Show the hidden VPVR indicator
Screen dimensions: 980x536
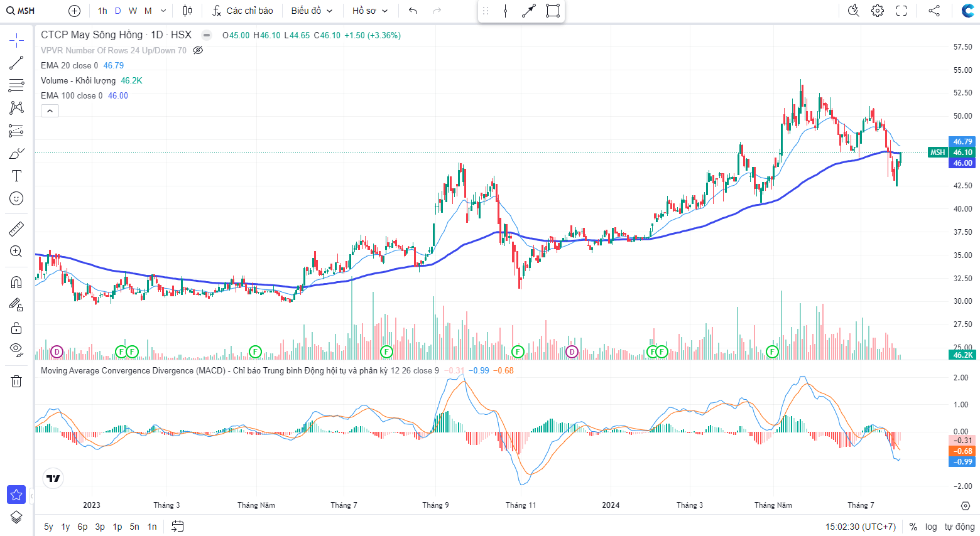click(198, 50)
